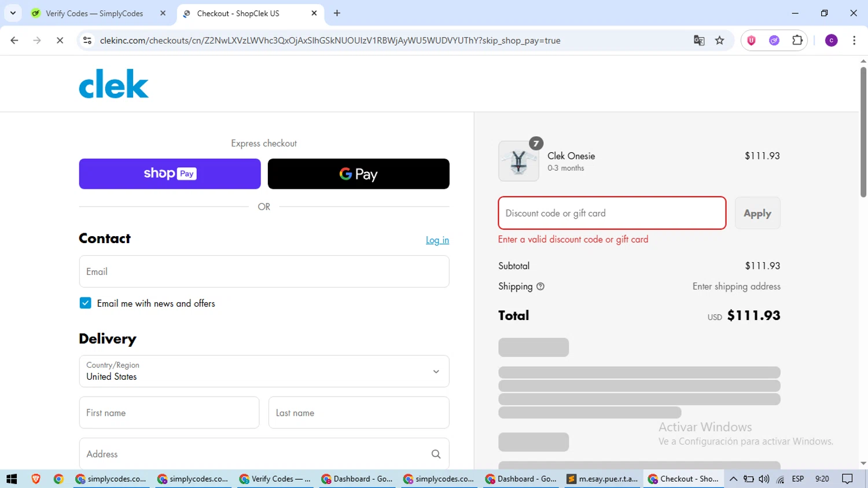Open the extensions puzzle icon
The height and width of the screenshot is (488, 868).
coord(797,41)
